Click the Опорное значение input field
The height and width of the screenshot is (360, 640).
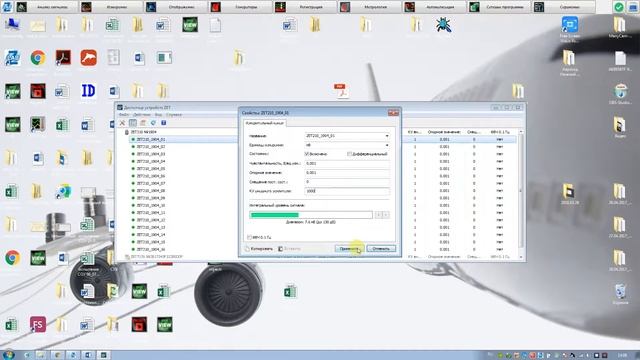coord(347,173)
